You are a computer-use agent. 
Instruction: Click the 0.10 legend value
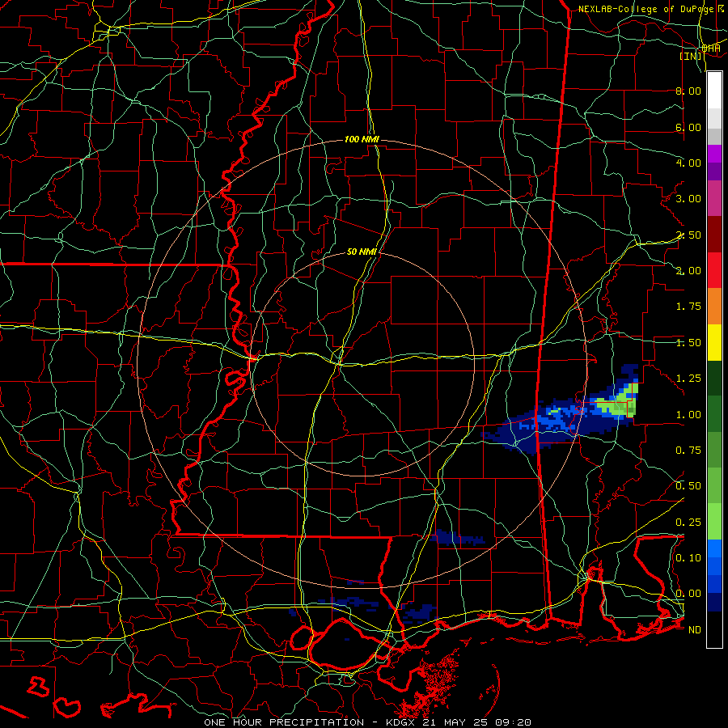pos(688,558)
